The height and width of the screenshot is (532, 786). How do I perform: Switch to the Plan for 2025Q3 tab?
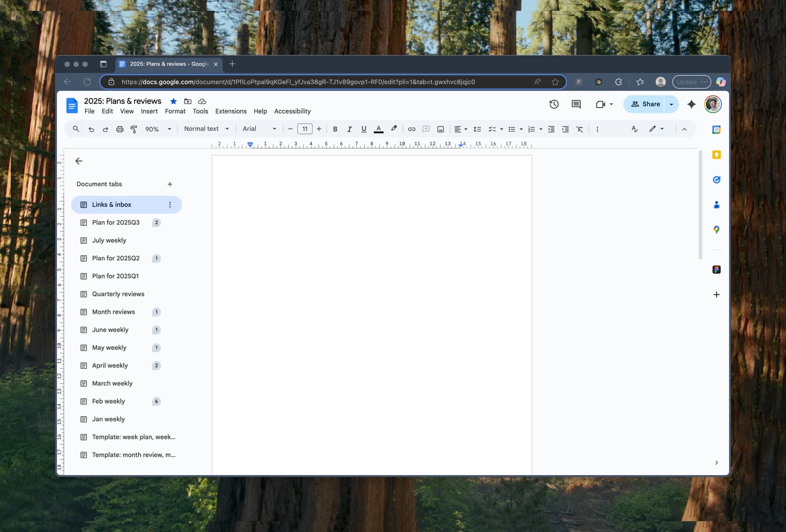click(127, 223)
